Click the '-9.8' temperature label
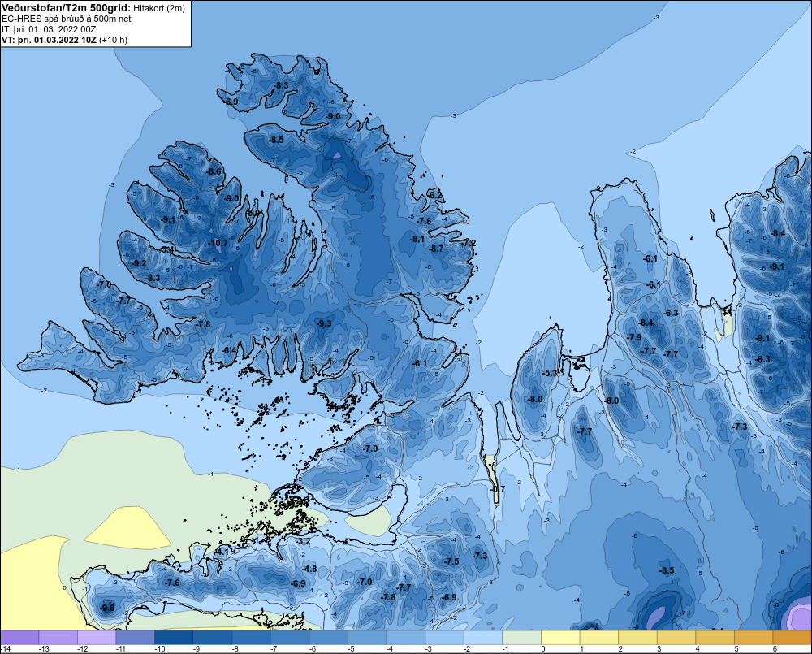Viewport: 812px width, 654px height. (x=107, y=608)
